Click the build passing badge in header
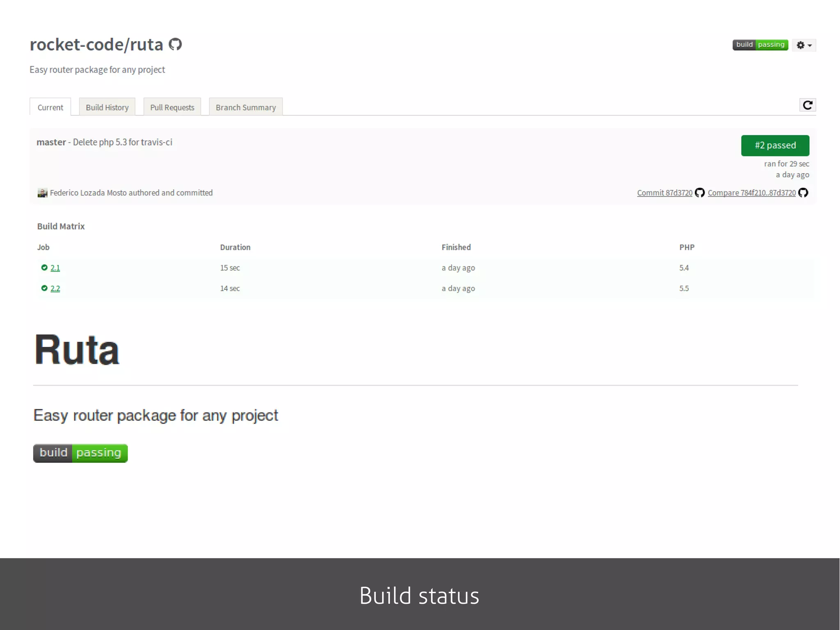The image size is (840, 630). (760, 45)
